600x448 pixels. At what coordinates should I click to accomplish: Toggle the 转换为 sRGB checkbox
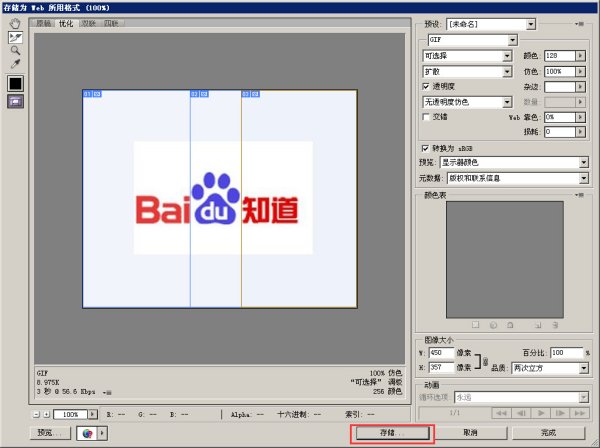(425, 148)
